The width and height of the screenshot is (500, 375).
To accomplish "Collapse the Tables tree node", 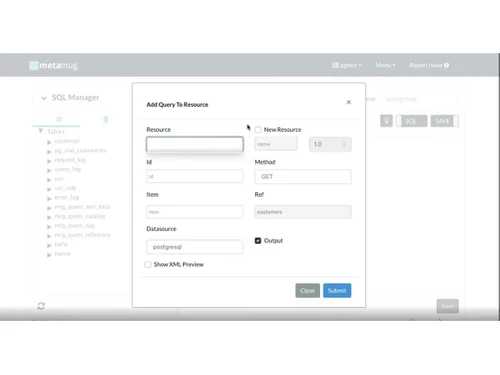I will [41, 131].
